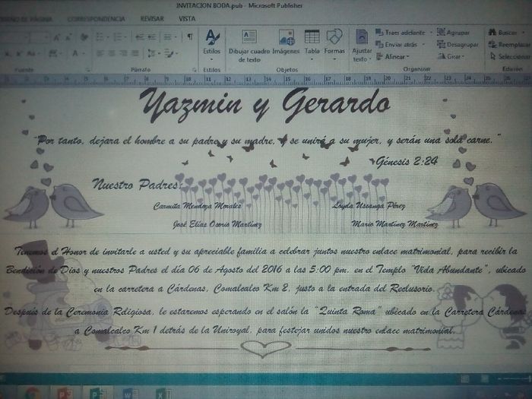This screenshot has width=532, height=399.
Task: Open the Alinear menu
Action: tap(393, 57)
